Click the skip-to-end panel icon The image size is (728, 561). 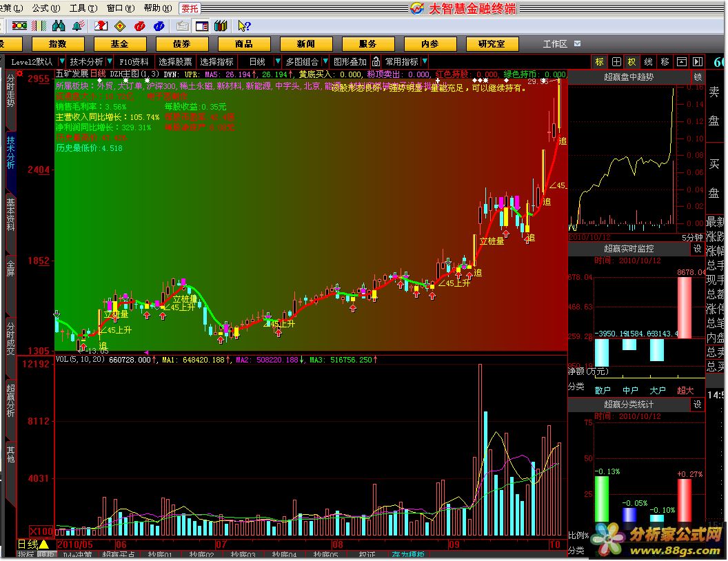coord(698,62)
